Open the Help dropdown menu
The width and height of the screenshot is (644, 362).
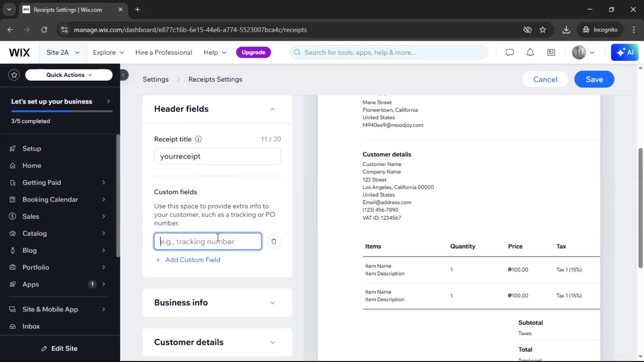pyautogui.click(x=215, y=52)
